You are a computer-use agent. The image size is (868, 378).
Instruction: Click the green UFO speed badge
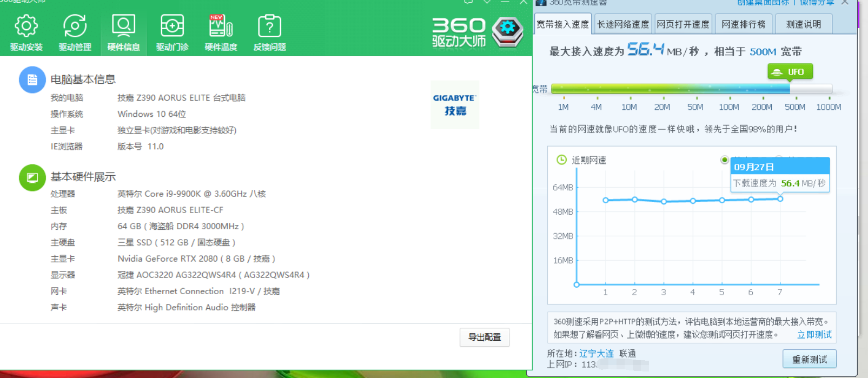coord(790,72)
